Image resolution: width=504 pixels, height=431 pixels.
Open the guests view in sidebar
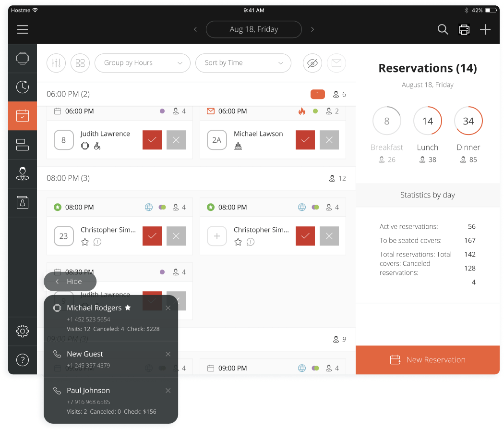[23, 173]
